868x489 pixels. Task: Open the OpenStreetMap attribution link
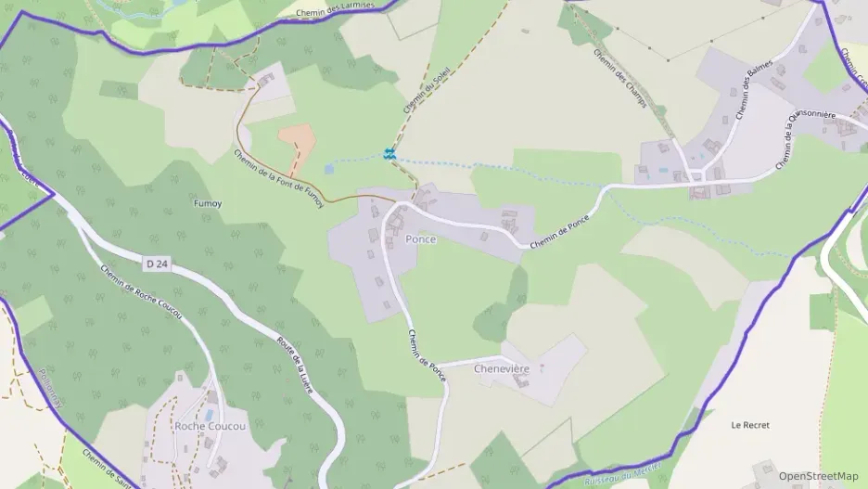tap(818, 476)
